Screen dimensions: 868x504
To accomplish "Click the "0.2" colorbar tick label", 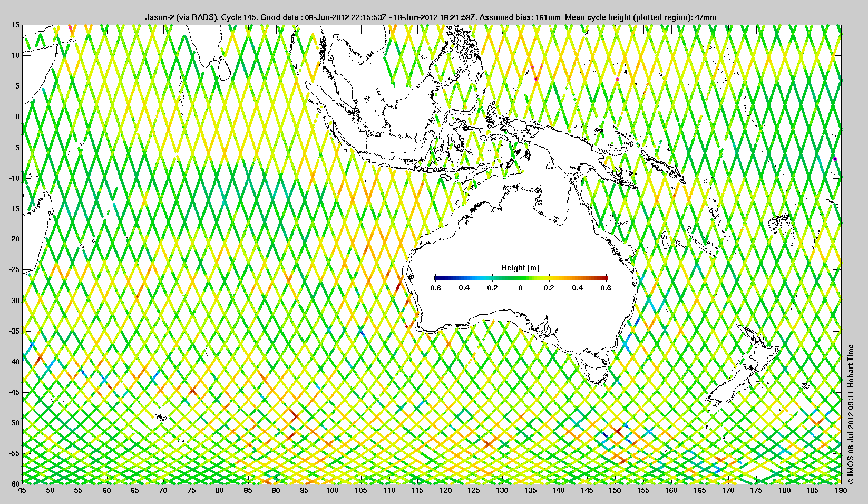I will 549,288.
